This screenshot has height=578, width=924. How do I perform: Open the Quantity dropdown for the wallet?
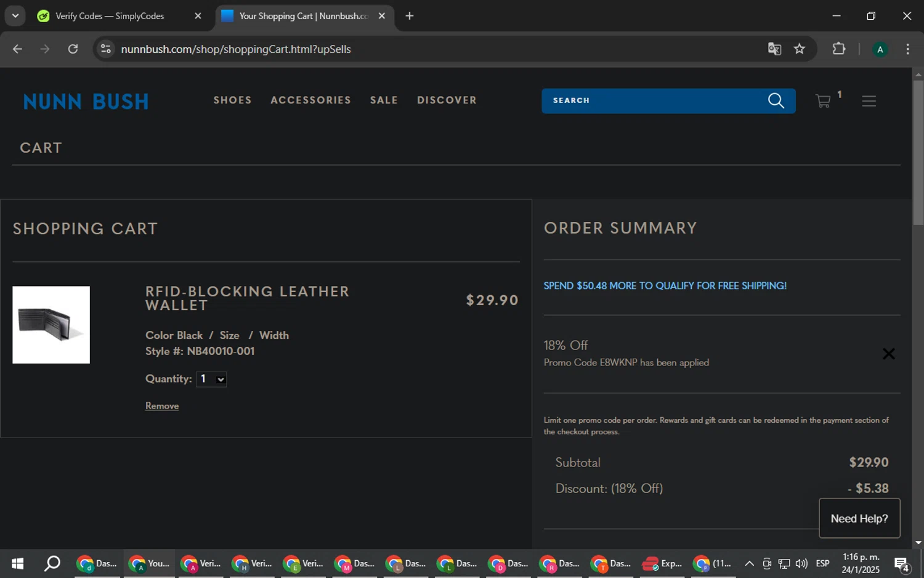(211, 379)
